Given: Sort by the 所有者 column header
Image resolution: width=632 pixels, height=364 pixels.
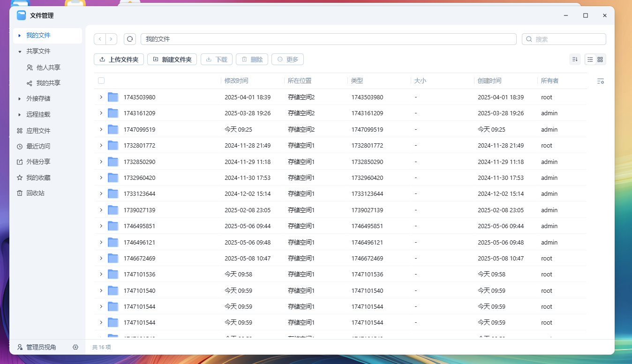Looking at the screenshot, I should pos(549,81).
